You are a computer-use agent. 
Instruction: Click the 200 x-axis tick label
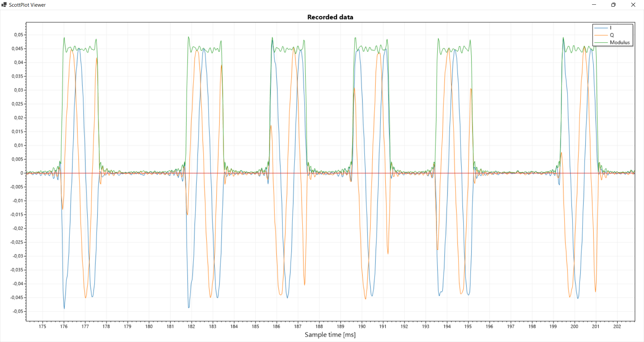click(x=574, y=326)
